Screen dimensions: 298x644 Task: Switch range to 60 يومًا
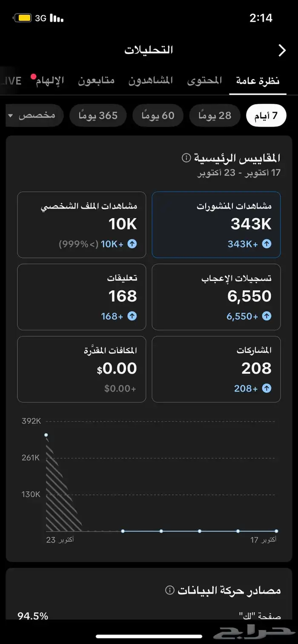158,116
